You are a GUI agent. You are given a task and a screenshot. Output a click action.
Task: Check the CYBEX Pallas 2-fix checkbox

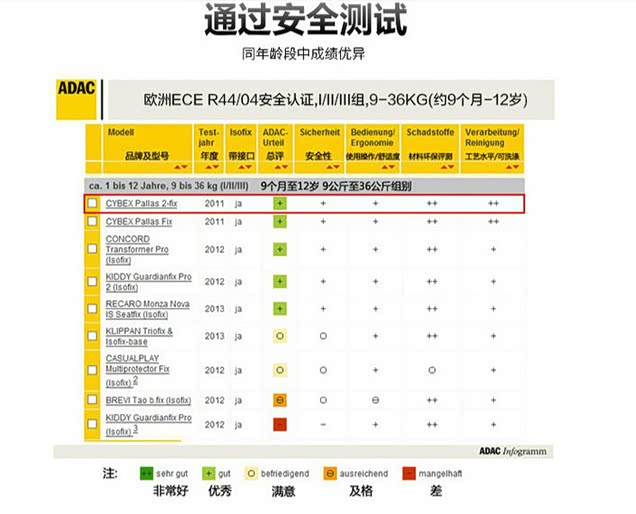(x=92, y=203)
